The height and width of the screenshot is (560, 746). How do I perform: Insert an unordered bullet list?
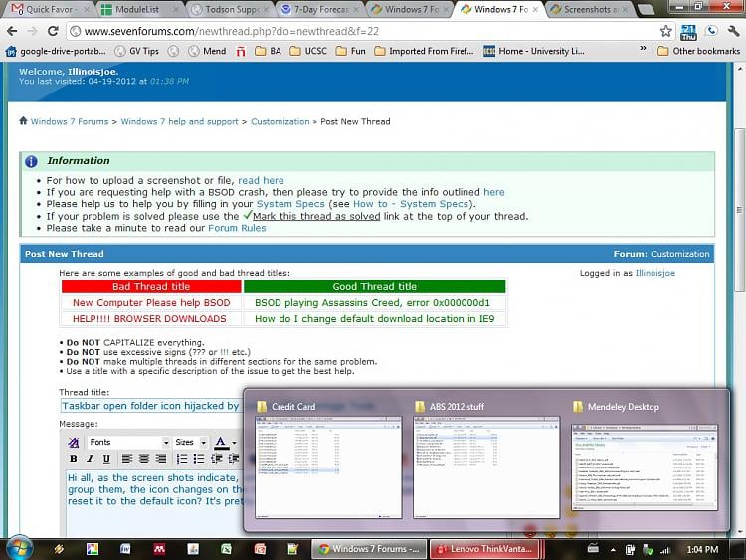point(198,459)
